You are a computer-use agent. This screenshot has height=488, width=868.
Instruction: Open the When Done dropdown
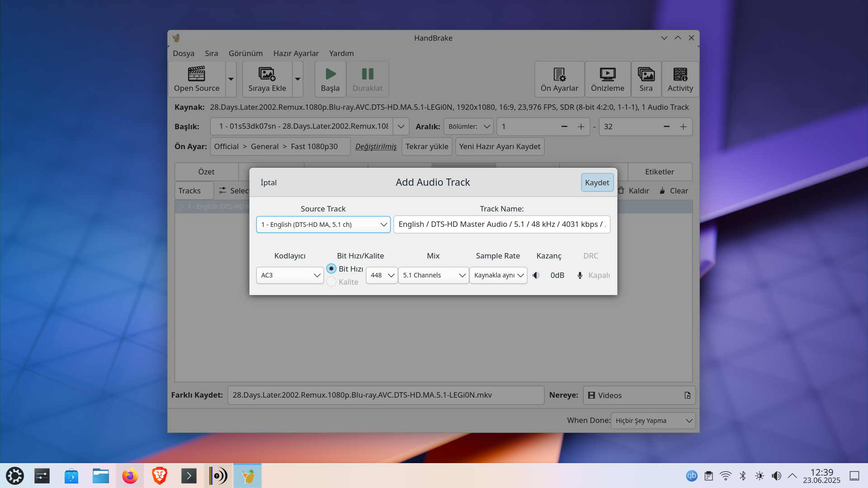coord(653,421)
